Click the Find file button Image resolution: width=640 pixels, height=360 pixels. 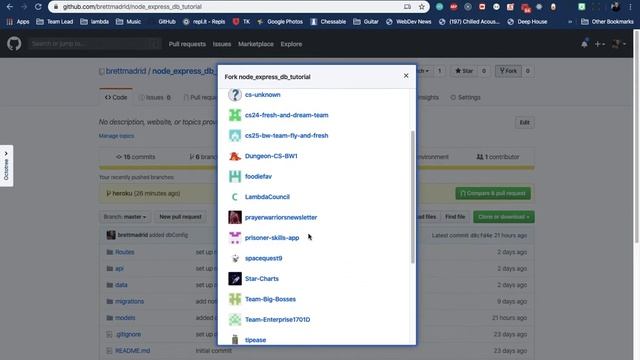(455, 217)
